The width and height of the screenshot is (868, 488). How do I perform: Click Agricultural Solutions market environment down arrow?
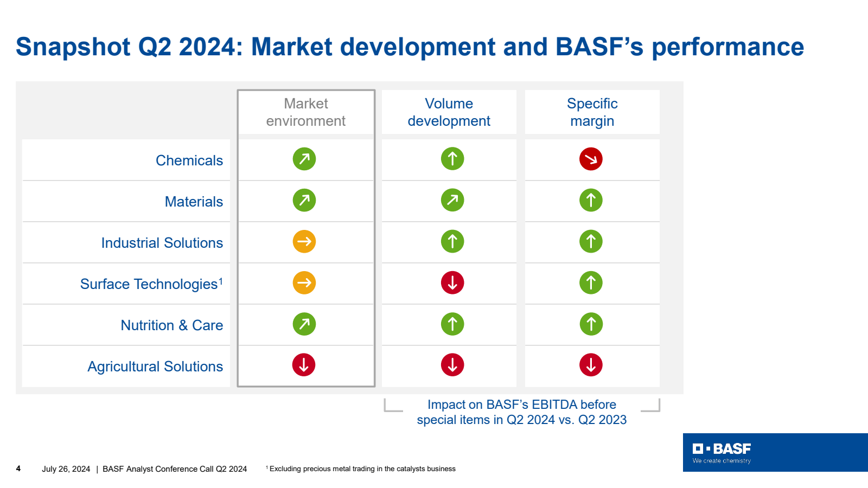click(x=304, y=365)
